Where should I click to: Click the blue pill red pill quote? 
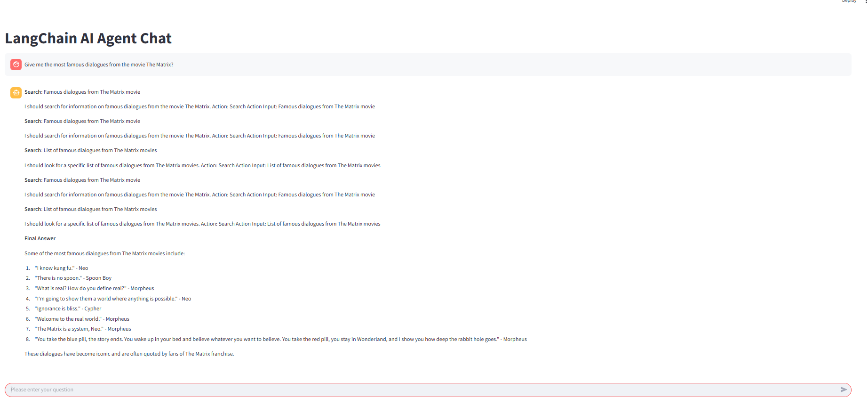point(280,339)
